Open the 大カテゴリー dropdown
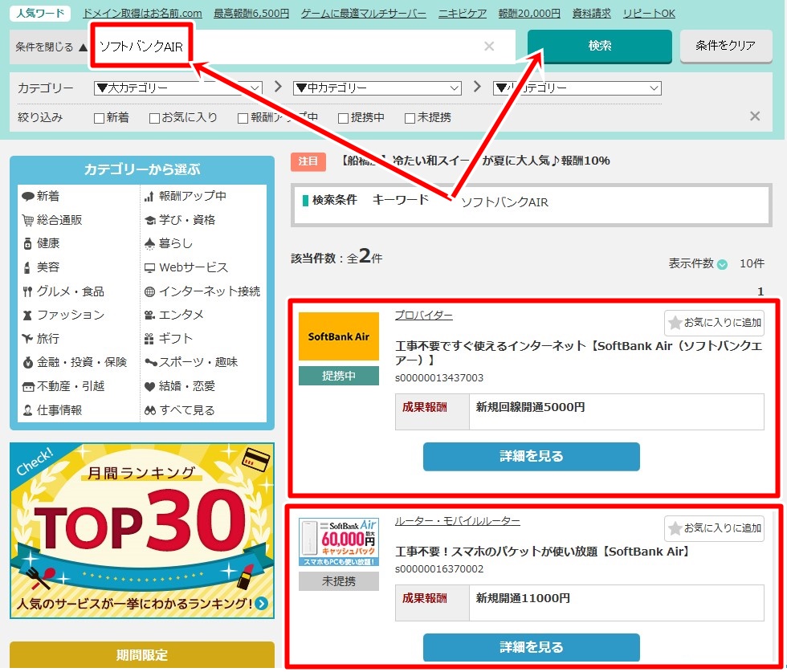787x672 pixels. point(178,88)
